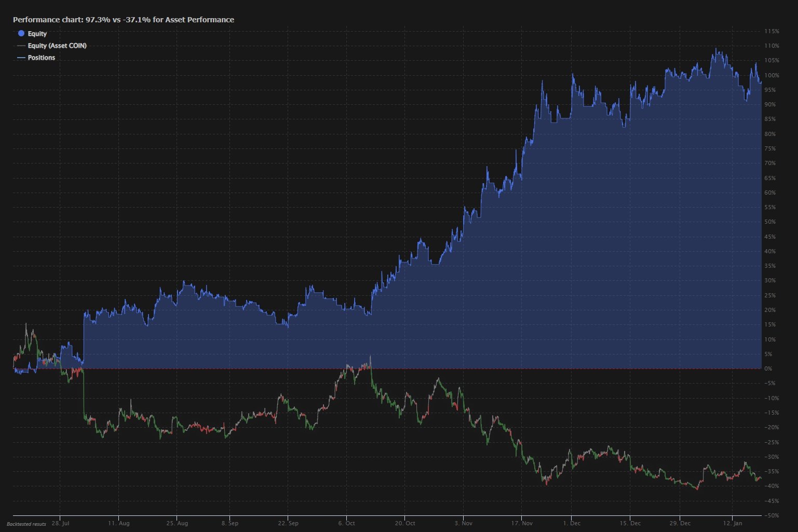Select the 28. Jul date label
798x532 pixels.
click(60, 523)
